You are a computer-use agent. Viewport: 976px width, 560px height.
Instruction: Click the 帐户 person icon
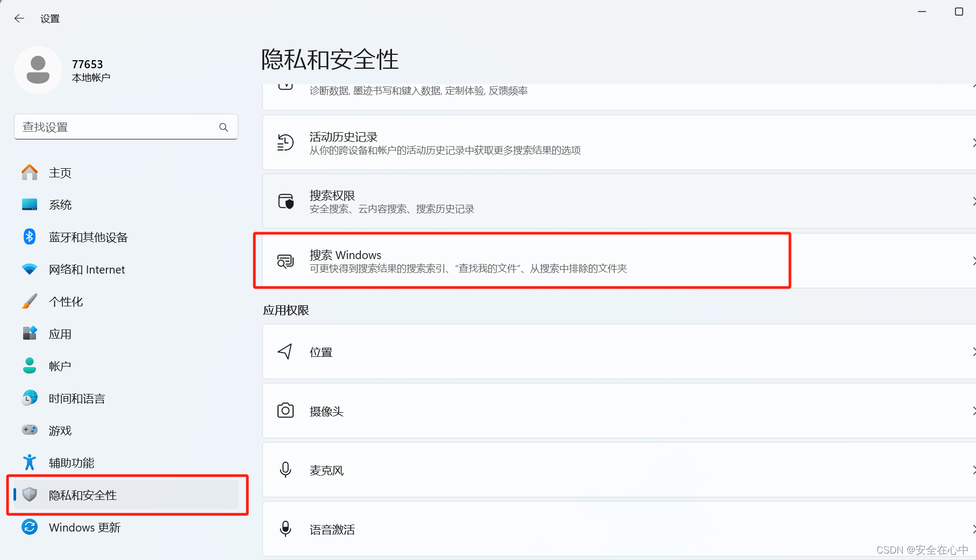click(x=30, y=365)
